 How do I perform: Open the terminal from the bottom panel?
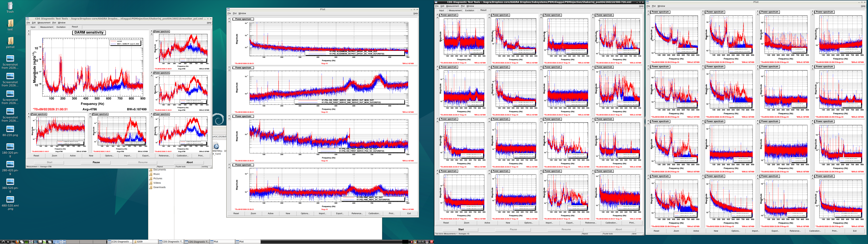(13, 242)
